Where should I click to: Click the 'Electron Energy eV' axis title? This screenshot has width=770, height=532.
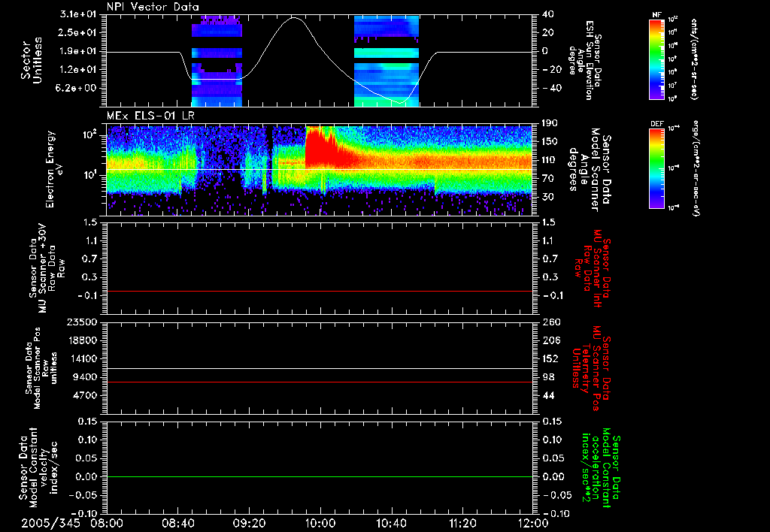tap(55, 169)
